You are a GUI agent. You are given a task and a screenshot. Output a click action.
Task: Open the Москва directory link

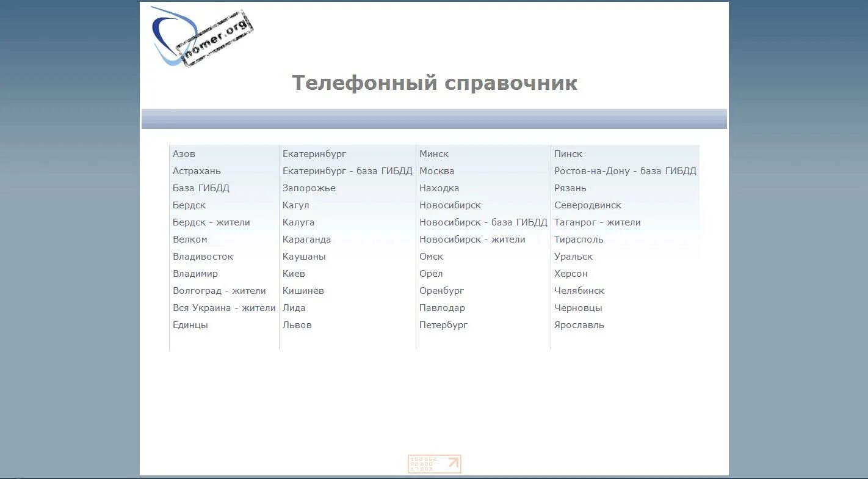[436, 170]
